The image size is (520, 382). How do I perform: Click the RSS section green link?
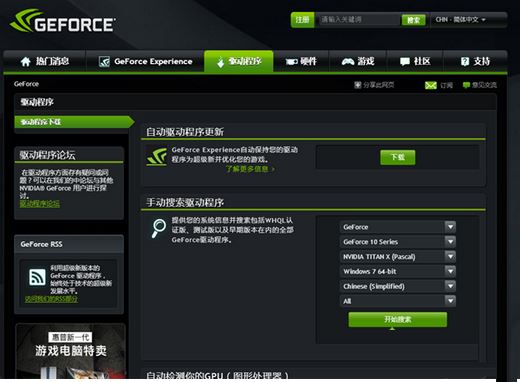click(x=51, y=299)
